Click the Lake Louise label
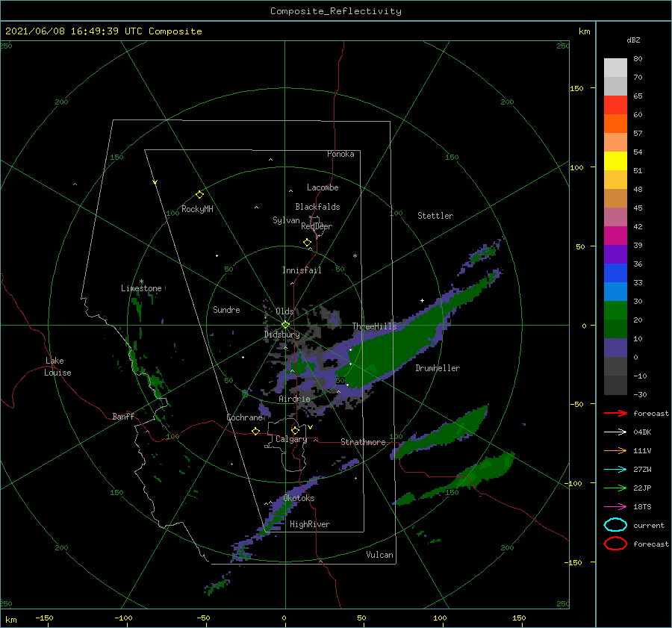This screenshot has width=672, height=628. 57,367
